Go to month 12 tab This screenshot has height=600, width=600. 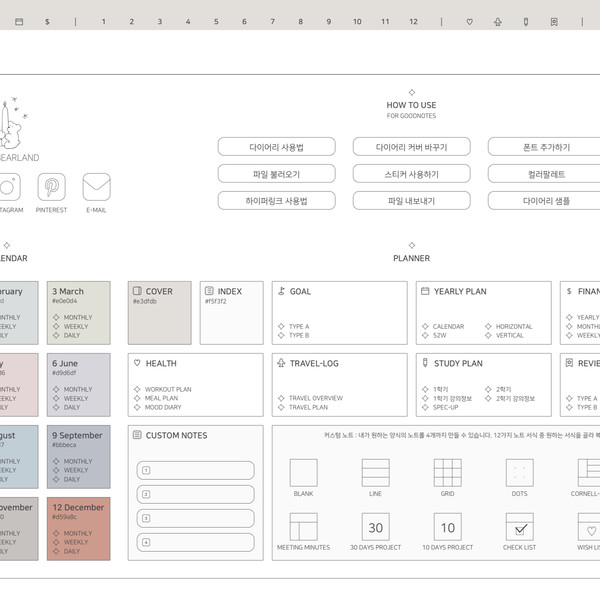tap(413, 22)
